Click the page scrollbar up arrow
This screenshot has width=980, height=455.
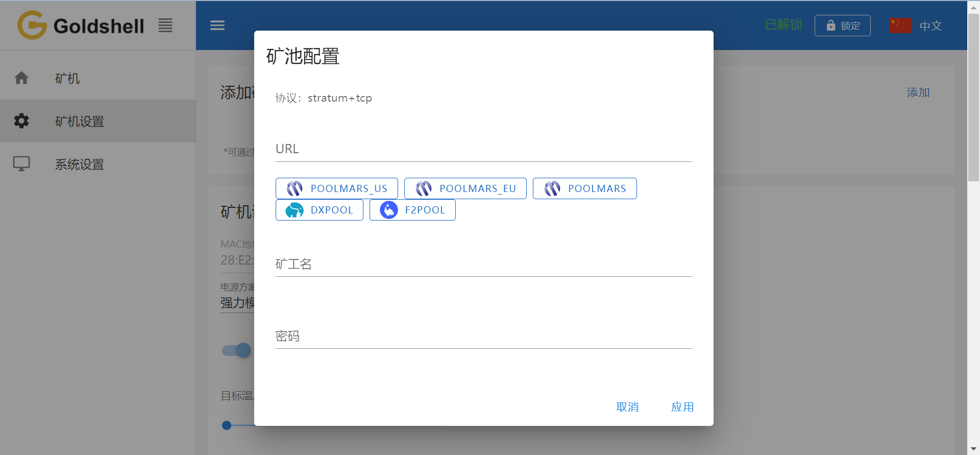(973, 8)
